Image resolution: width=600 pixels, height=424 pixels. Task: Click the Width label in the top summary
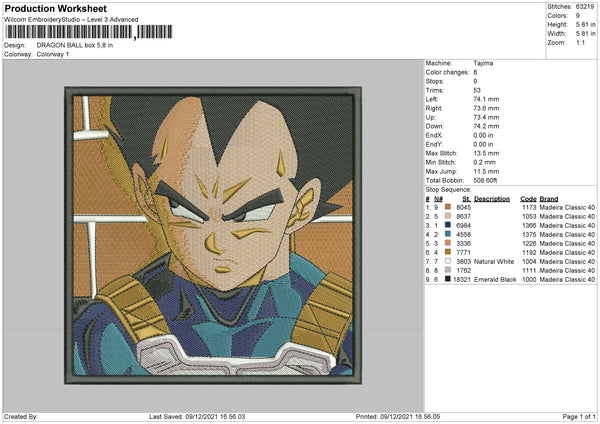(x=557, y=34)
